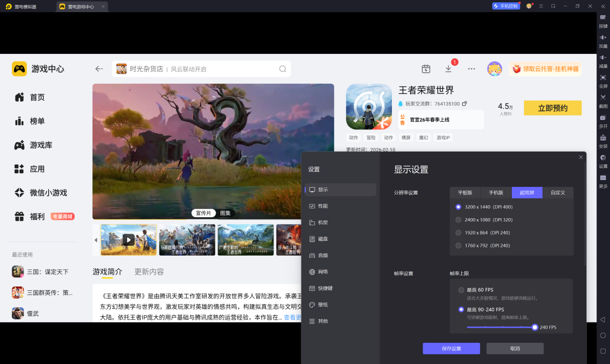Click the user avatar icon in title bar
Image resolution: width=610 pixels, height=364 pixels.
(x=529, y=6)
